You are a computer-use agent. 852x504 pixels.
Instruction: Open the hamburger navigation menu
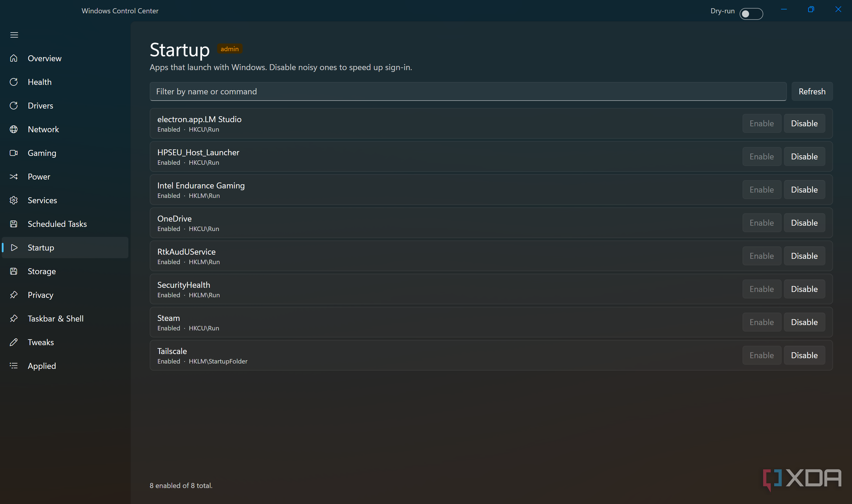[14, 35]
